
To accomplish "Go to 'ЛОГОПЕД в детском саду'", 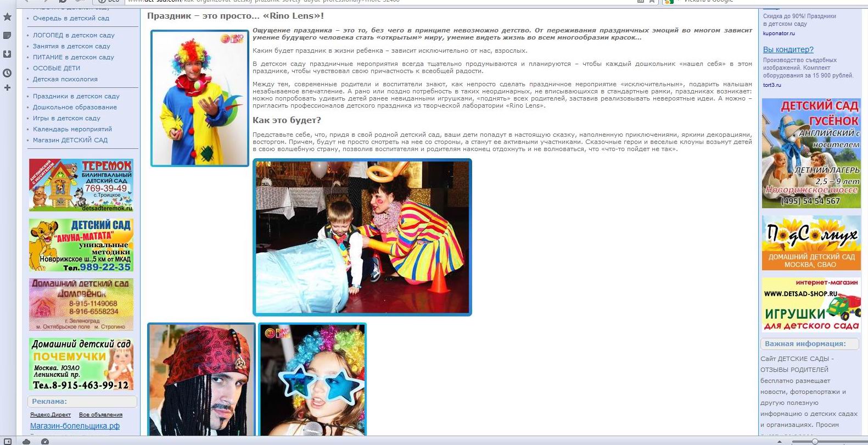I will tap(74, 35).
